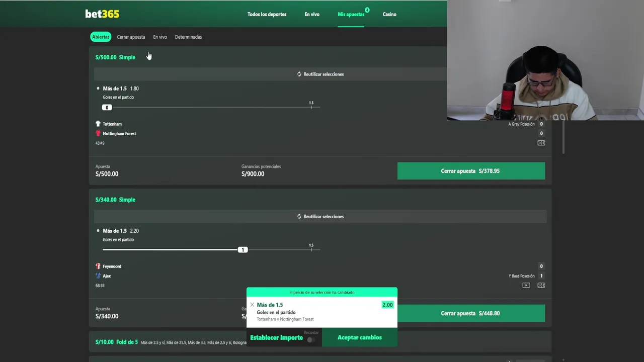Show Determinadas bets tab
This screenshot has height=362, width=644.
pos(188,37)
